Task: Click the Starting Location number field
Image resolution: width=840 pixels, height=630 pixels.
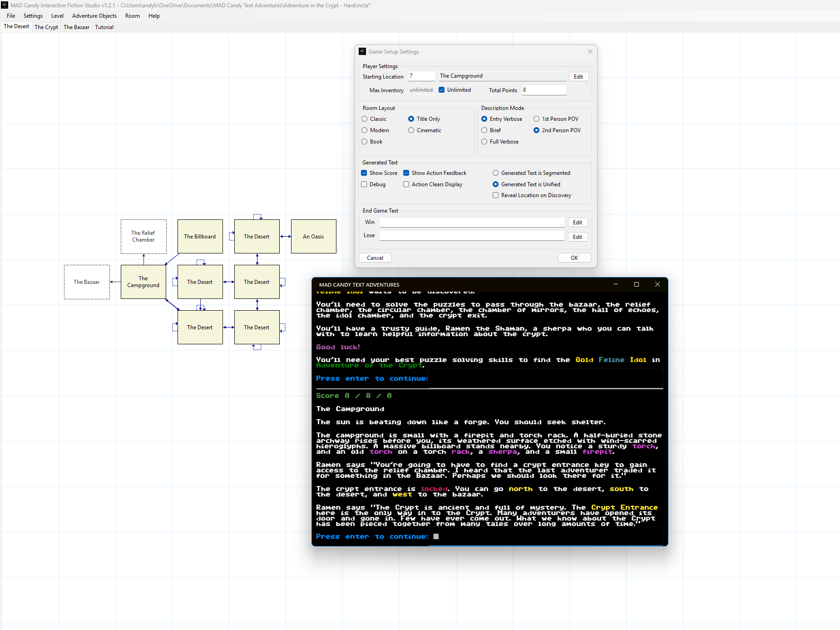Action: tap(421, 76)
